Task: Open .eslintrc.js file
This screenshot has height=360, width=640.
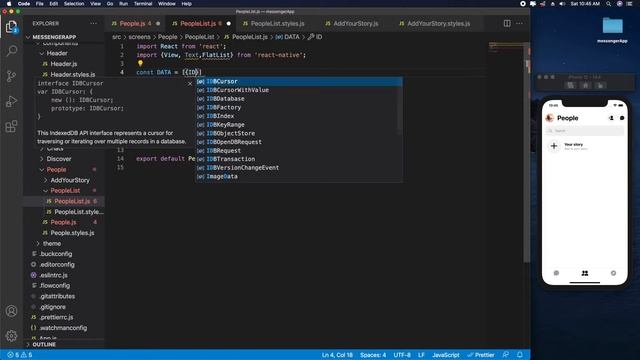Action: pos(53,275)
